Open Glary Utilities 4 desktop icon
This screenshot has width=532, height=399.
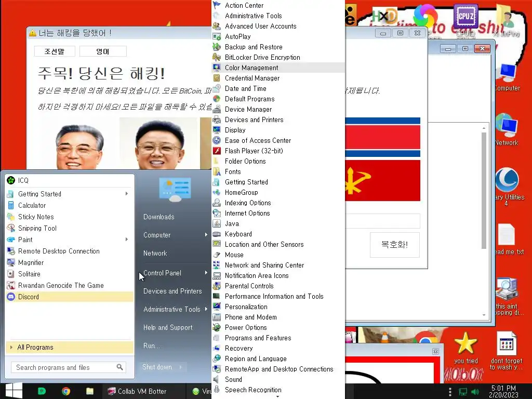click(508, 187)
